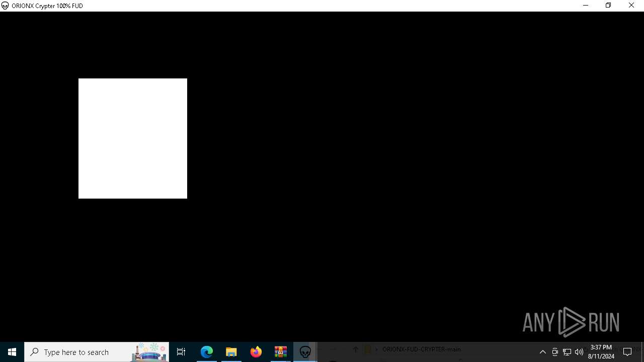Minimize the ORIONX Crypter window
Image resolution: width=644 pixels, height=362 pixels.
(586, 6)
